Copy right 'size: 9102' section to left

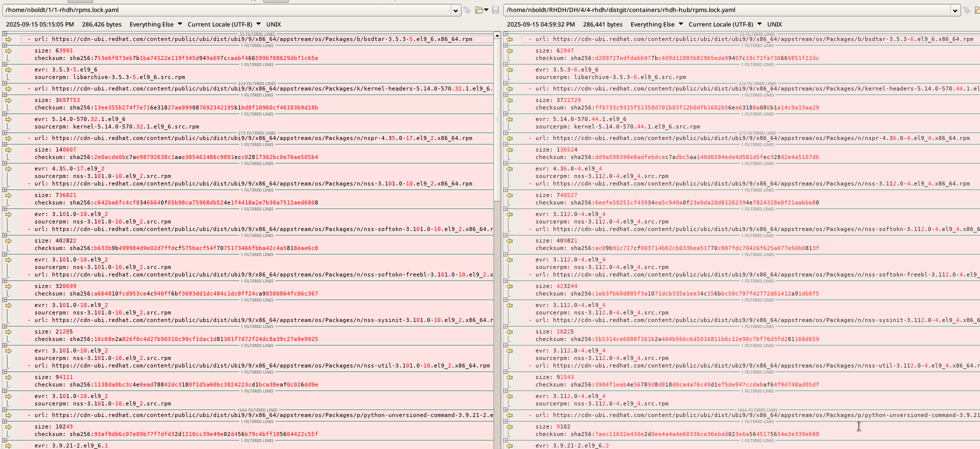[510, 426]
